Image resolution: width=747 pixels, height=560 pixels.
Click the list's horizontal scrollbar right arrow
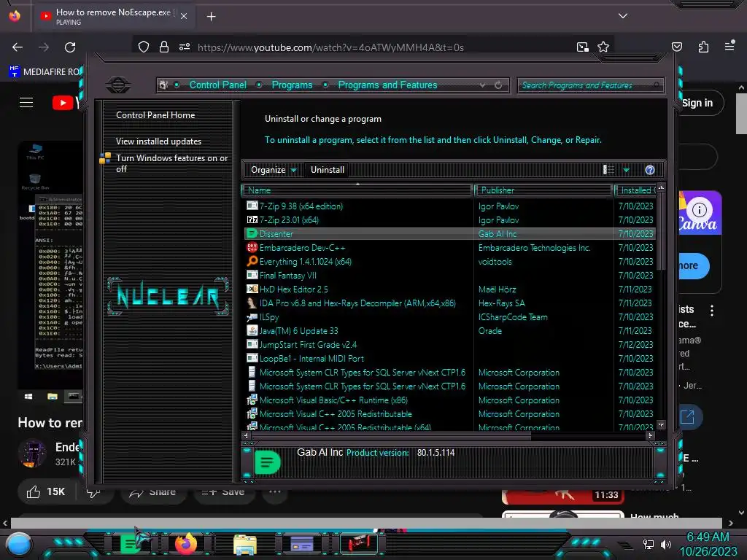[650, 435]
